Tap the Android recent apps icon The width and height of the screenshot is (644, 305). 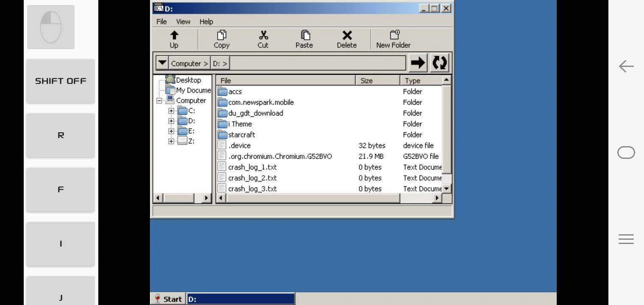tap(626, 239)
